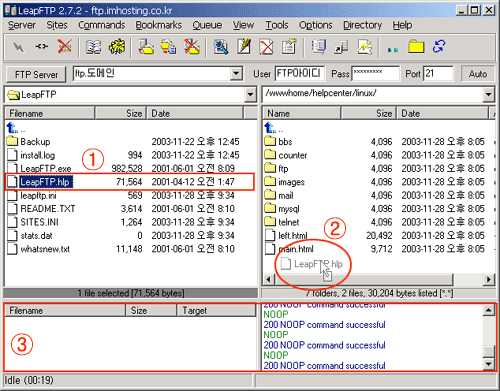The height and width of the screenshot is (391, 500).
Task: Select local file SITES.INI
Action: pos(33,222)
